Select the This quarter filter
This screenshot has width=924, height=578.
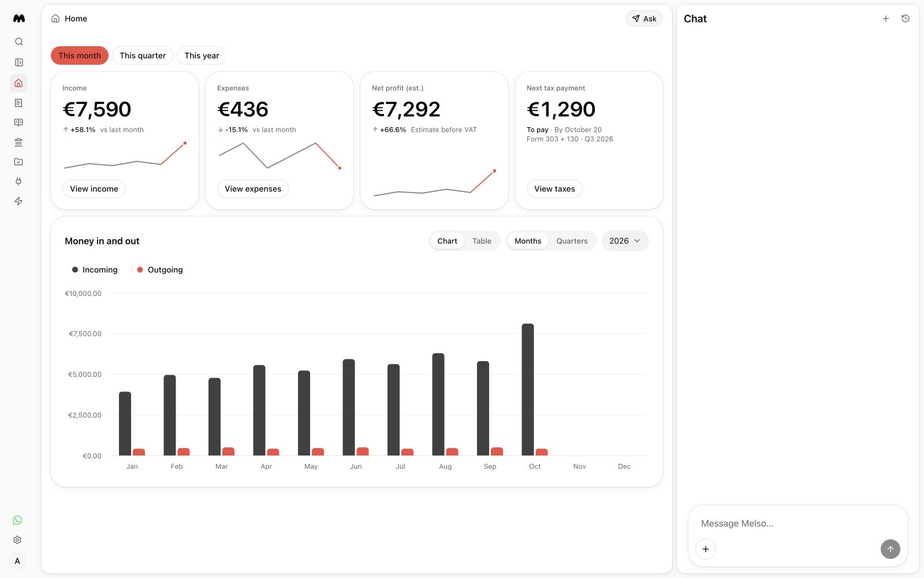click(x=143, y=55)
